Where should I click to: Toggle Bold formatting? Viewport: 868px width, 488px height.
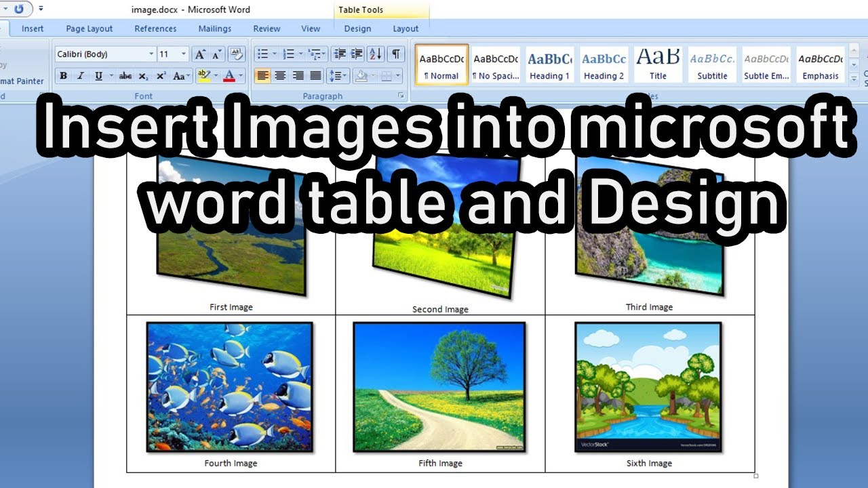tap(63, 76)
